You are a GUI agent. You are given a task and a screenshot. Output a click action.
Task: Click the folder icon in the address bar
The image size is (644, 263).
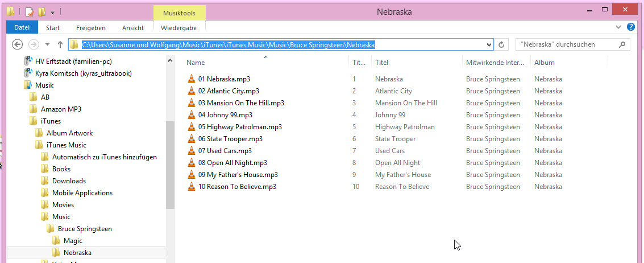pos(74,44)
